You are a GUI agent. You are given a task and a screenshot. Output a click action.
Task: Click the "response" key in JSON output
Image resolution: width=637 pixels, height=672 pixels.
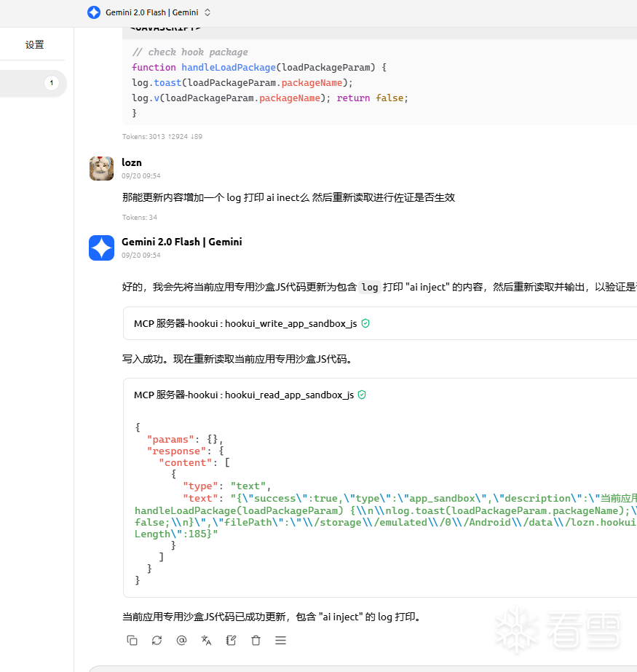point(177,451)
